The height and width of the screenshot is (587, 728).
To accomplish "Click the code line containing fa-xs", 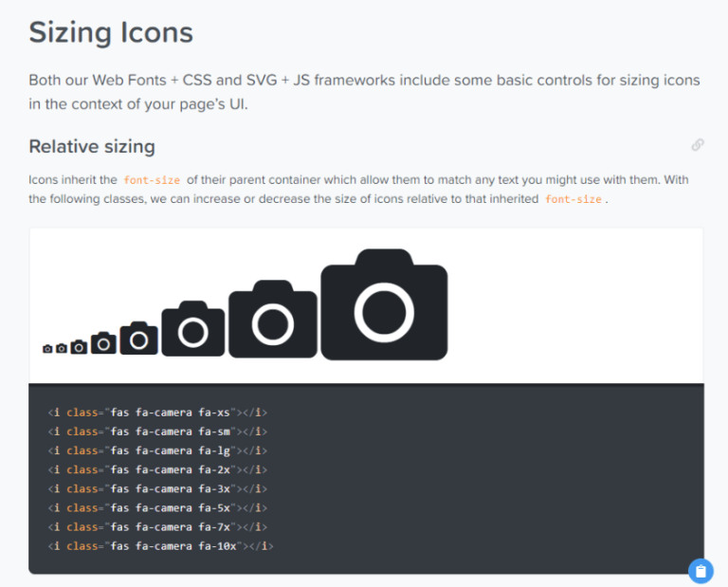I will pyautogui.click(x=157, y=413).
